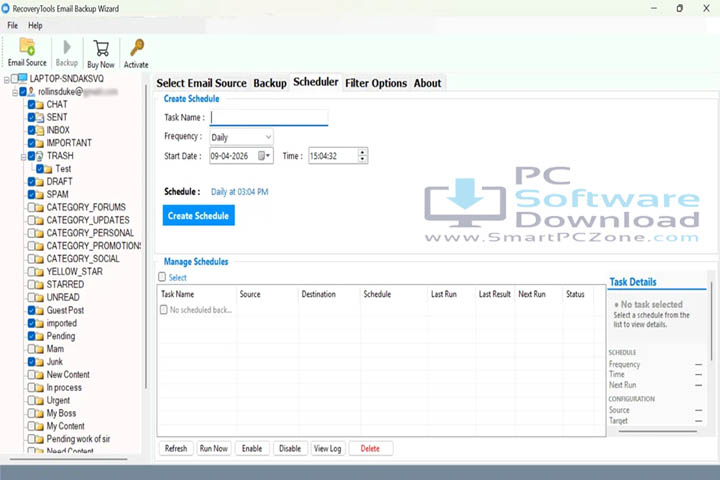Collapse the LAPTOP-SNDAKSVQ tree node
720x480 pixels.
point(6,80)
